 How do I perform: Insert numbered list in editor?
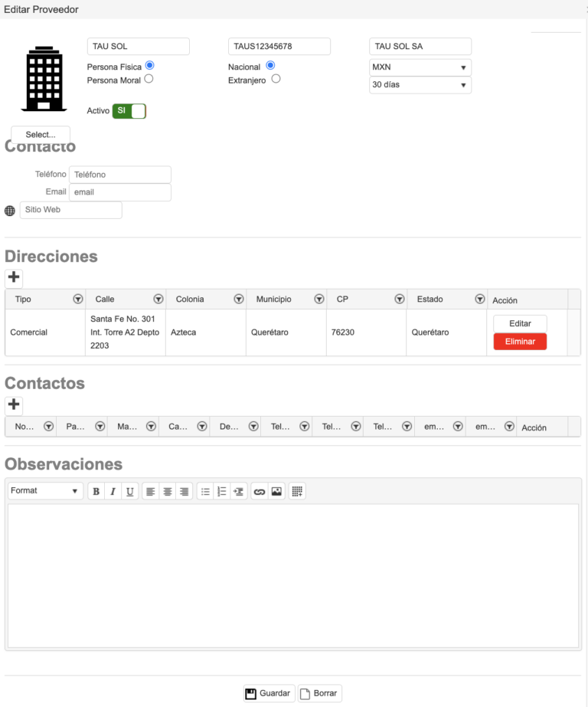coord(222,491)
